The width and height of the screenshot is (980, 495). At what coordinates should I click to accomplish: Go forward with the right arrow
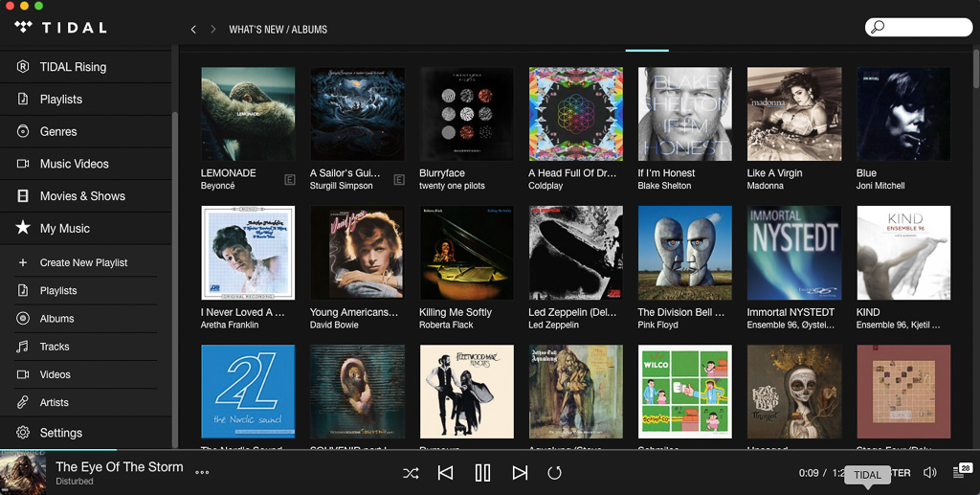pos(212,30)
